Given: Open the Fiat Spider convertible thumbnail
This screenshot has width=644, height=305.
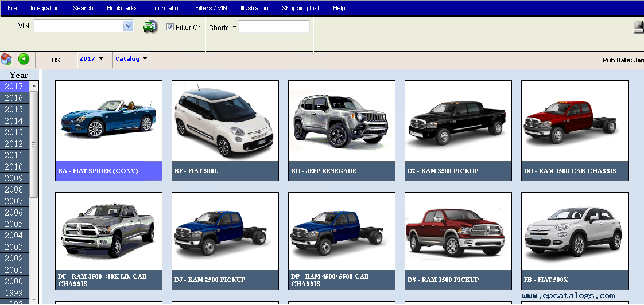Looking at the screenshot, I should tap(109, 121).
